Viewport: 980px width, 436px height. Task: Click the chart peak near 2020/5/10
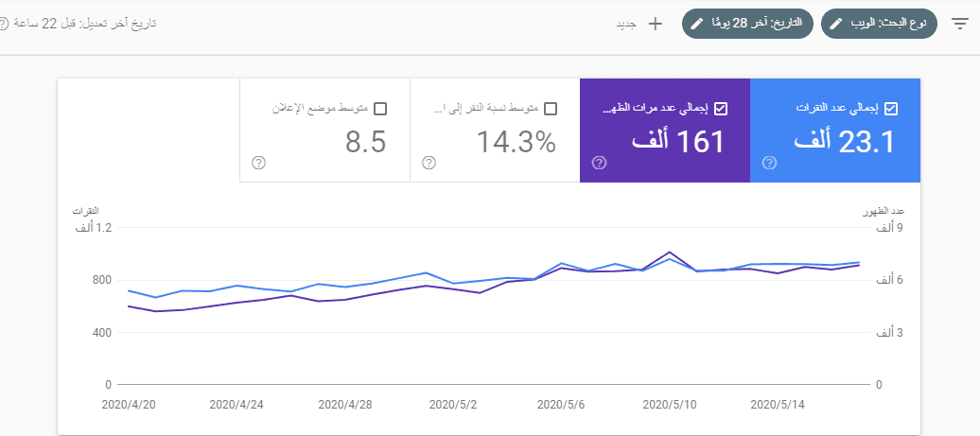[670, 253]
